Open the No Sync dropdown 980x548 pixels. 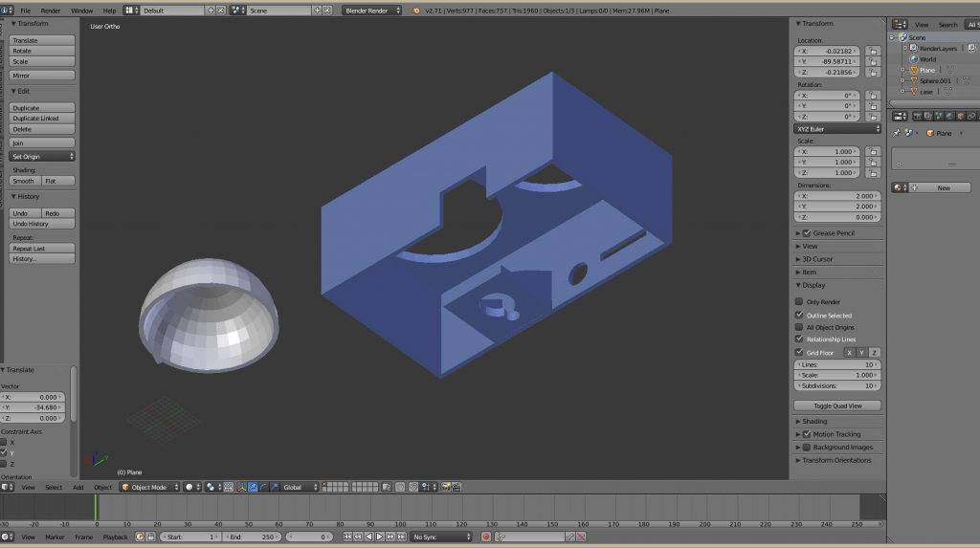coord(440,537)
